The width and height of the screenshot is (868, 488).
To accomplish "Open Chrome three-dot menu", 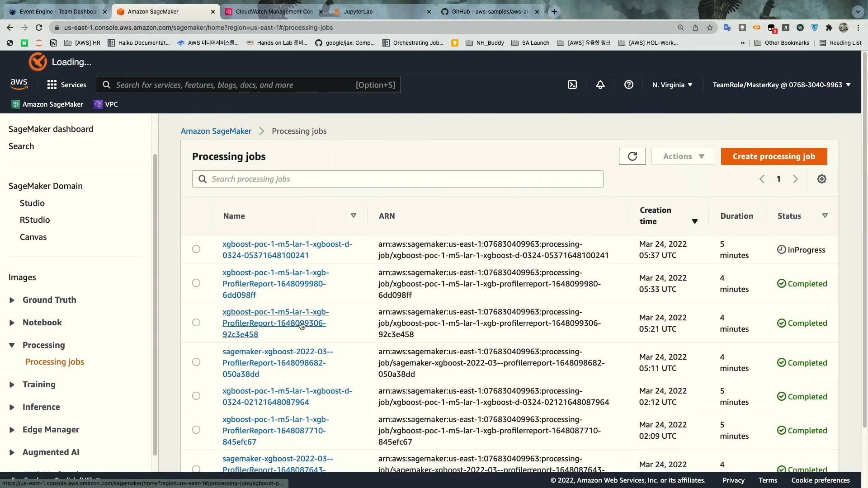I will pos(858,28).
